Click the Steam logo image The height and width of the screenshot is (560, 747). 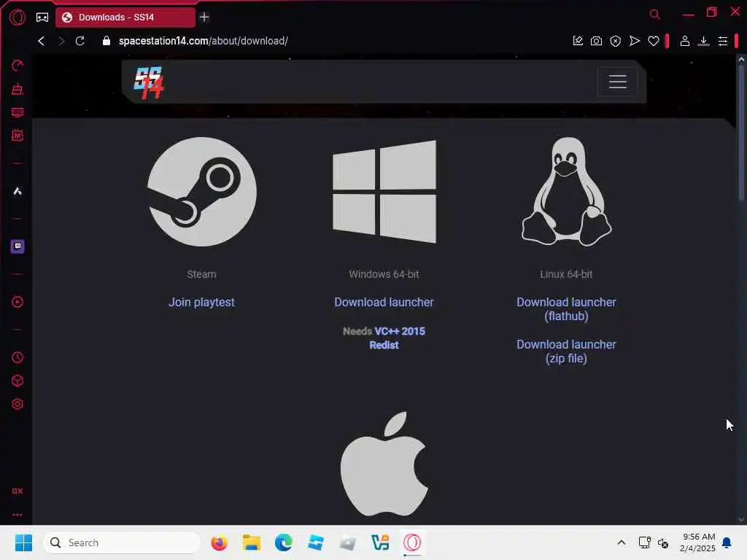tap(201, 192)
